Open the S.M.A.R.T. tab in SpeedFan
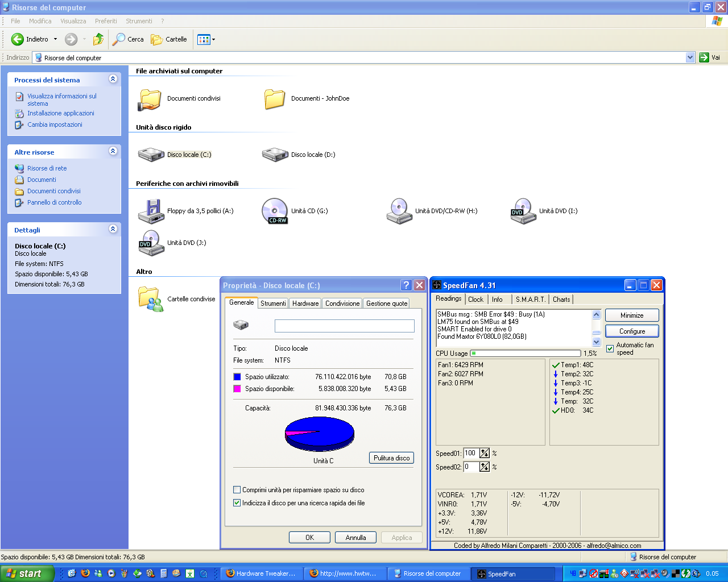728x582 pixels. 530,300
